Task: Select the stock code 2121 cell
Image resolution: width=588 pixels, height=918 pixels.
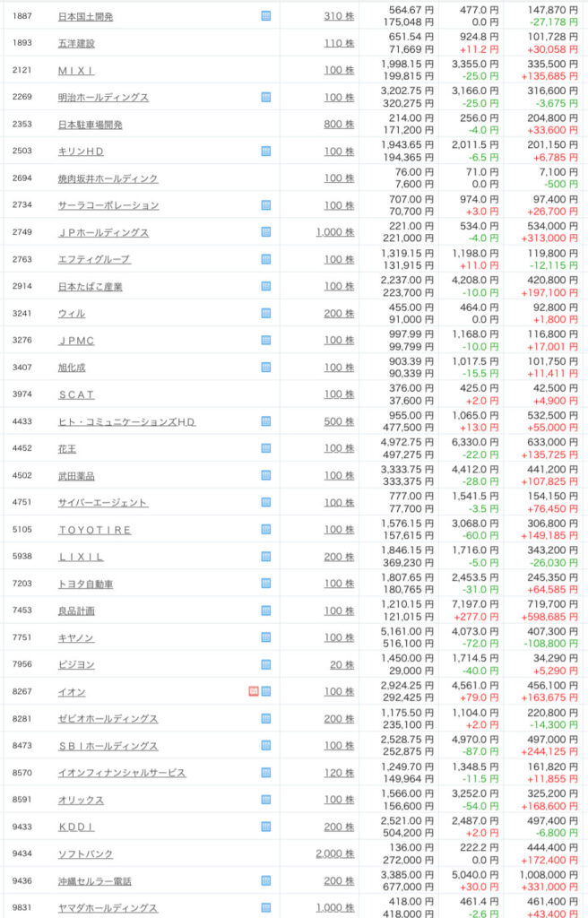Action: [22, 70]
